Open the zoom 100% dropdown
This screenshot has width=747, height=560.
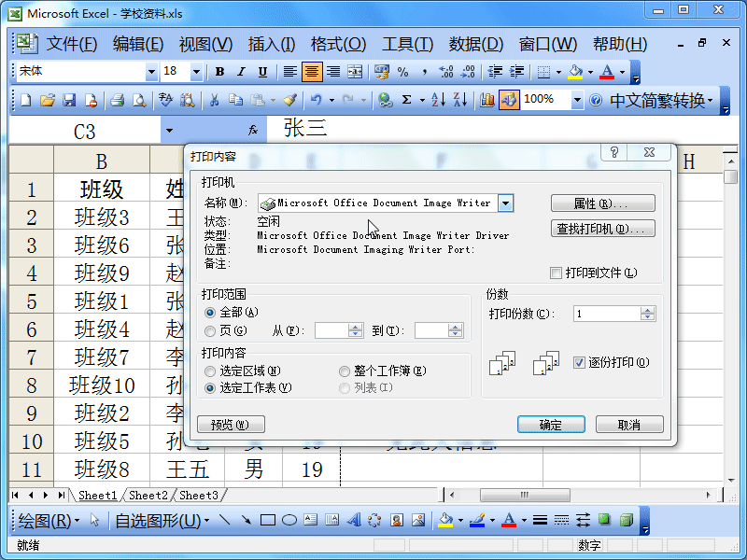coord(577,100)
